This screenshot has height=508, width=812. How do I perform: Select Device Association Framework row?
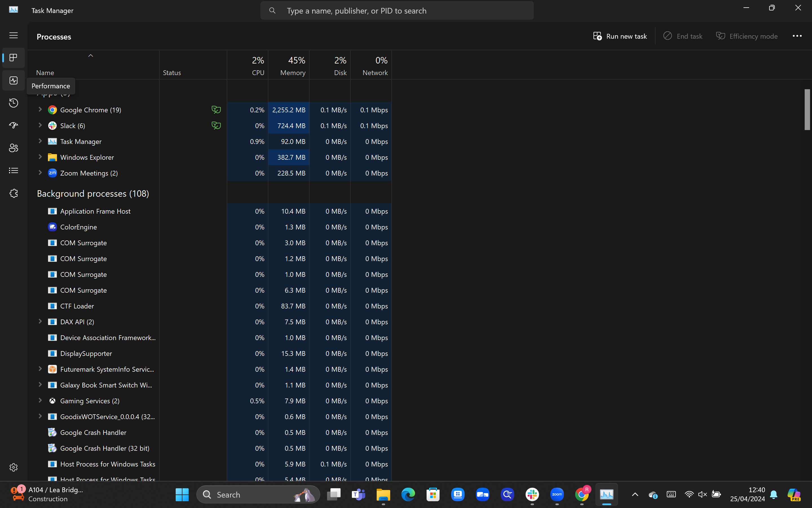210,338
